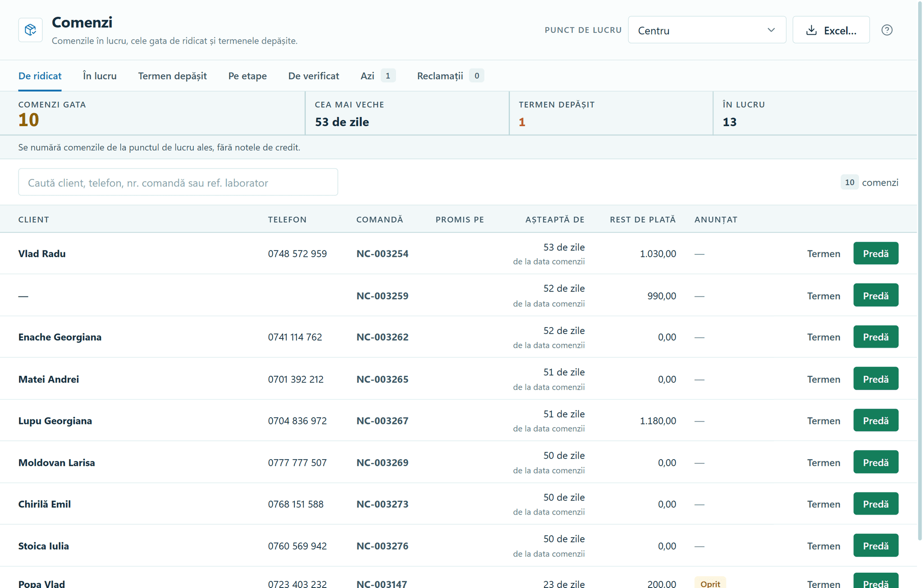The image size is (923, 588).
Task: Click the Comenzi gata card
Action: [152, 113]
